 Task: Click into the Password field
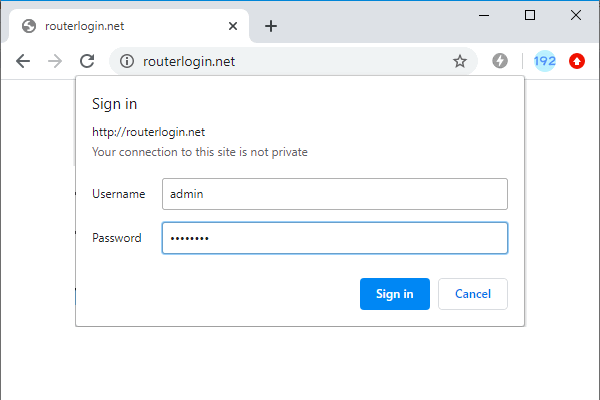(335, 238)
